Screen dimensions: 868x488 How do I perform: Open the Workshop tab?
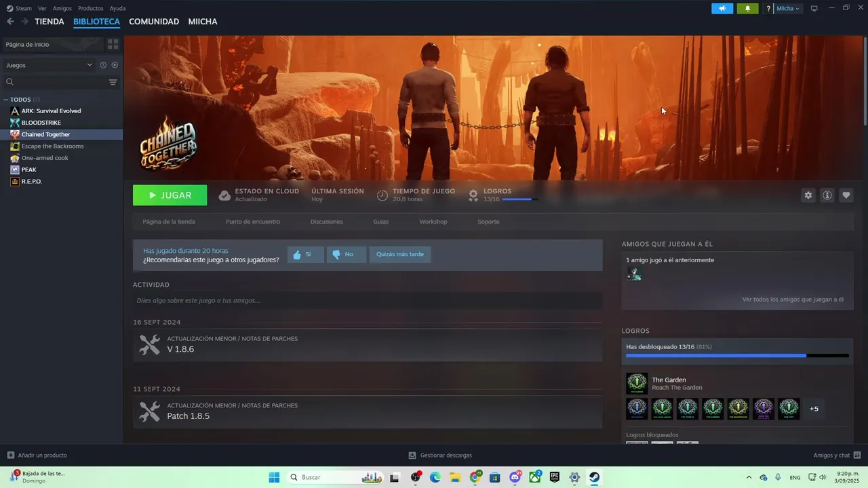click(x=433, y=222)
